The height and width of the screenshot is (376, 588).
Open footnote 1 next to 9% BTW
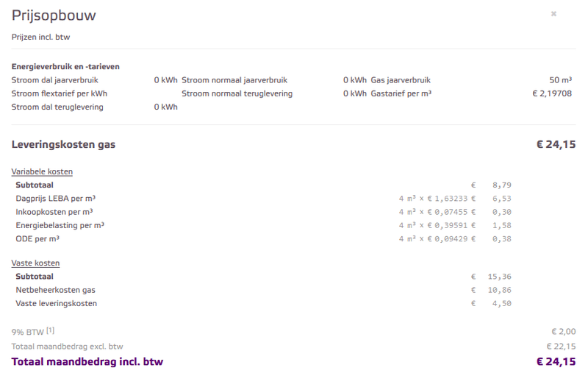coord(51,330)
